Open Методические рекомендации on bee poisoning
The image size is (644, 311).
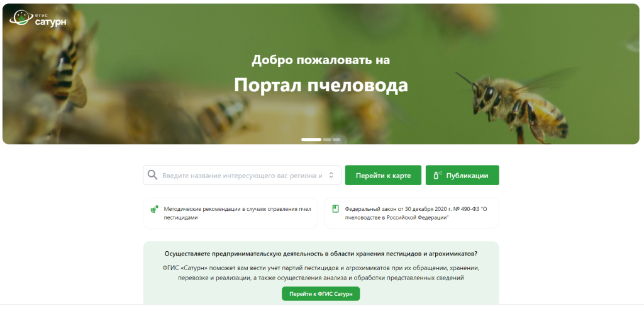click(x=230, y=213)
